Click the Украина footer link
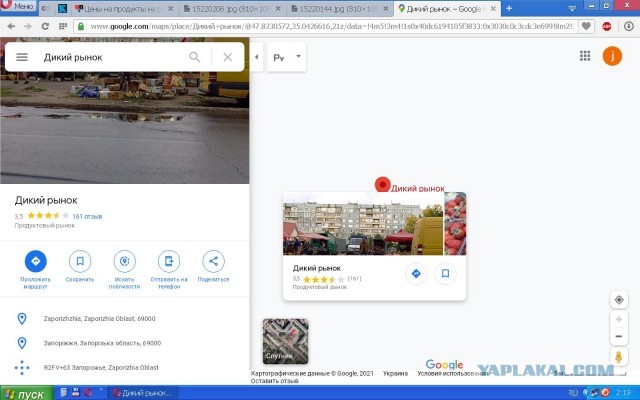 pyautogui.click(x=395, y=373)
